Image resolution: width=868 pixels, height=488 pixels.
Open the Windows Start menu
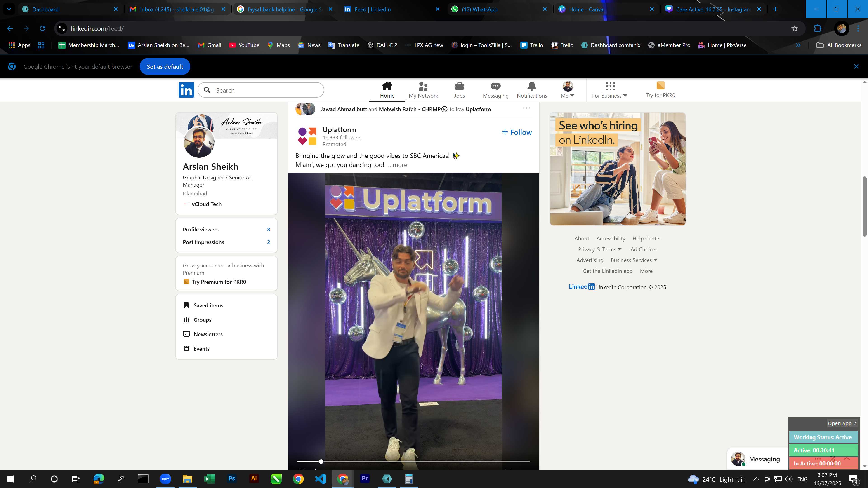[11, 479]
